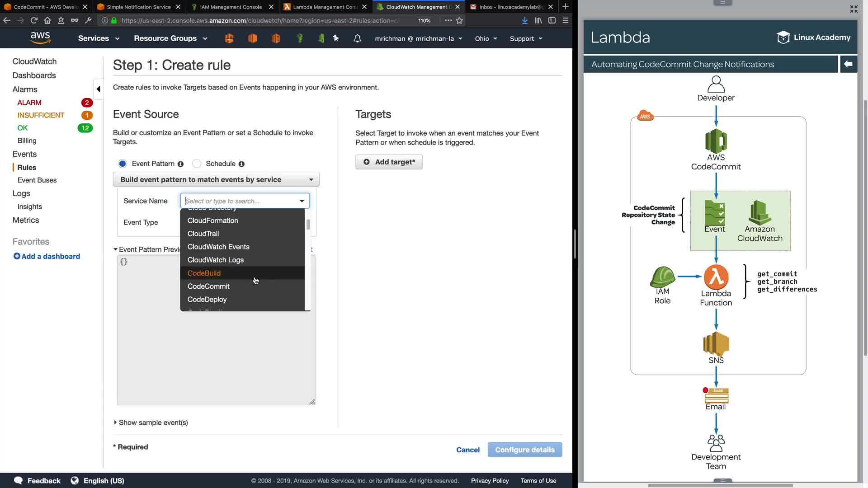Click the Cancel link

click(x=467, y=450)
